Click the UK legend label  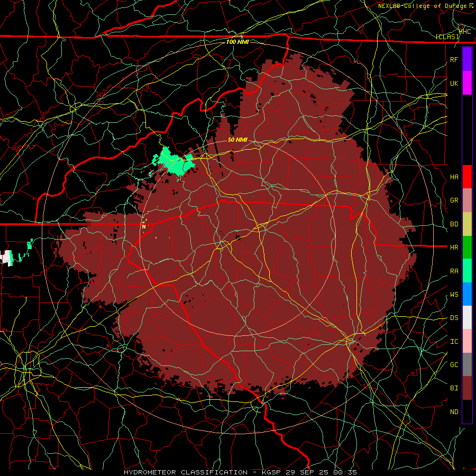point(454,83)
